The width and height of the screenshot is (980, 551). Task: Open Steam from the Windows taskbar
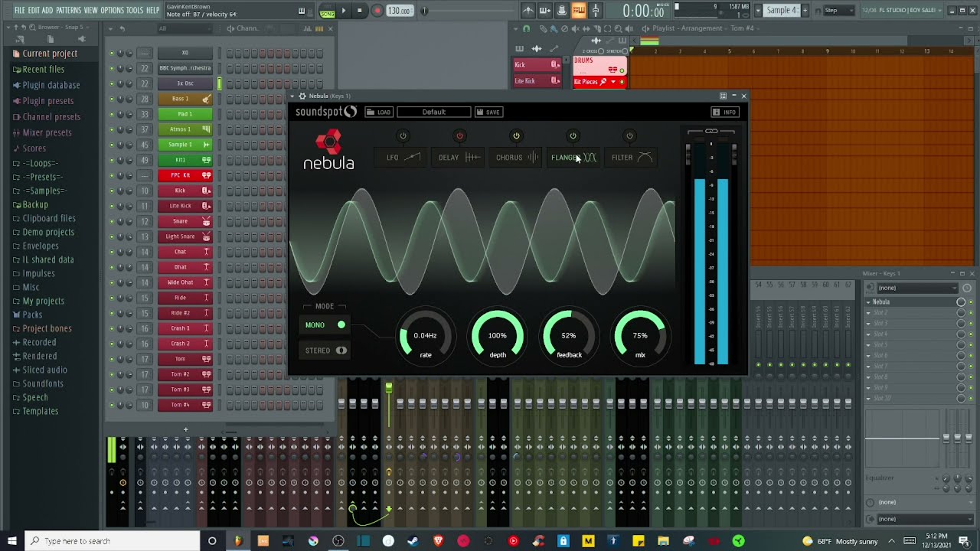pos(413,541)
